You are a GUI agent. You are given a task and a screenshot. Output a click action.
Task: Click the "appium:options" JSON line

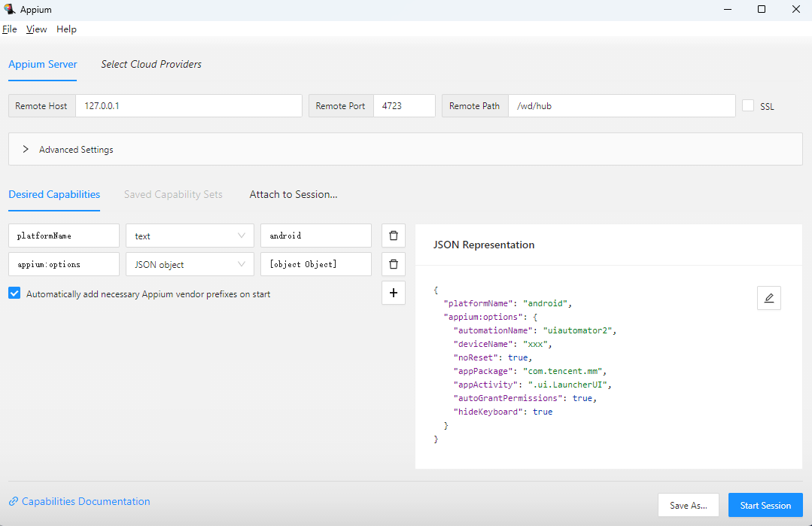coord(491,317)
